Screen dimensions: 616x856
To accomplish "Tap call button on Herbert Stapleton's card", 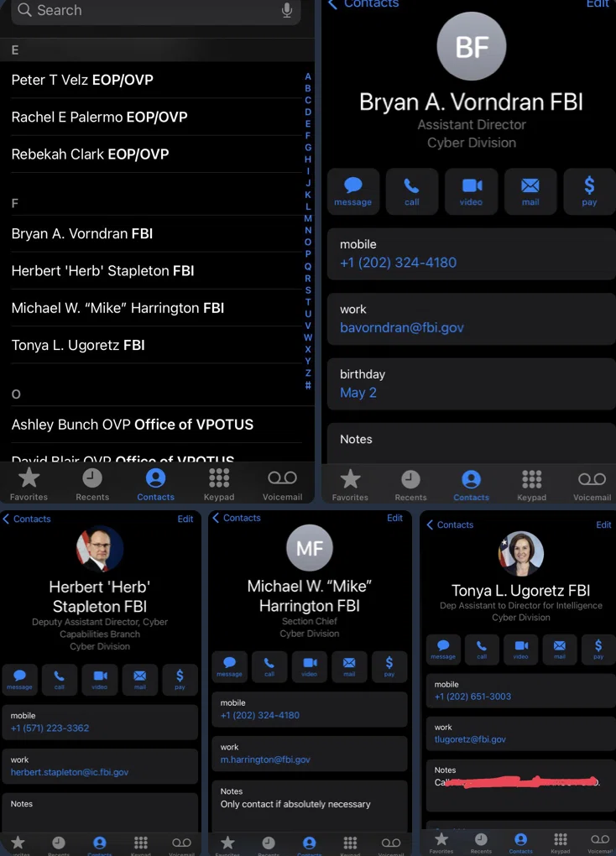I will (x=60, y=680).
